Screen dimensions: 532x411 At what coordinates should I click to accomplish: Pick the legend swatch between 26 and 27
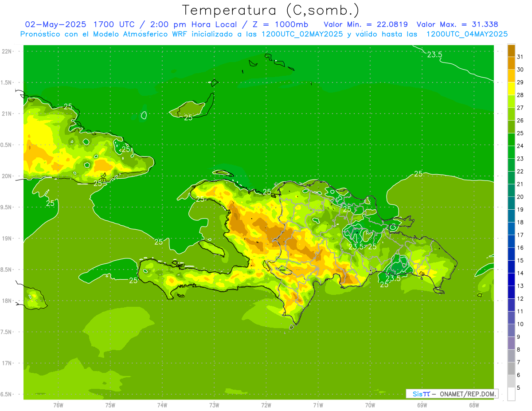click(511, 114)
